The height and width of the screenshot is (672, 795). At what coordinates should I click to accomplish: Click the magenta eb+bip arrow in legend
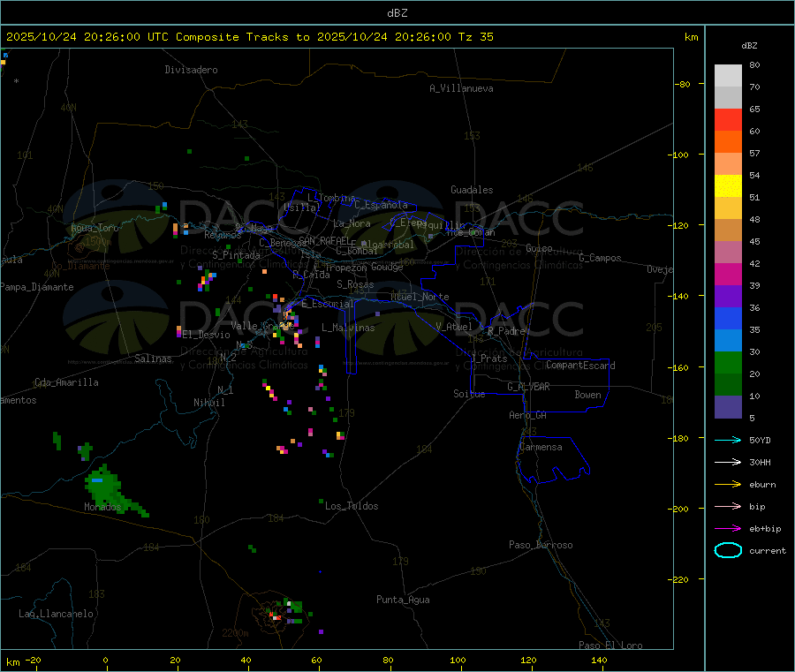click(728, 529)
